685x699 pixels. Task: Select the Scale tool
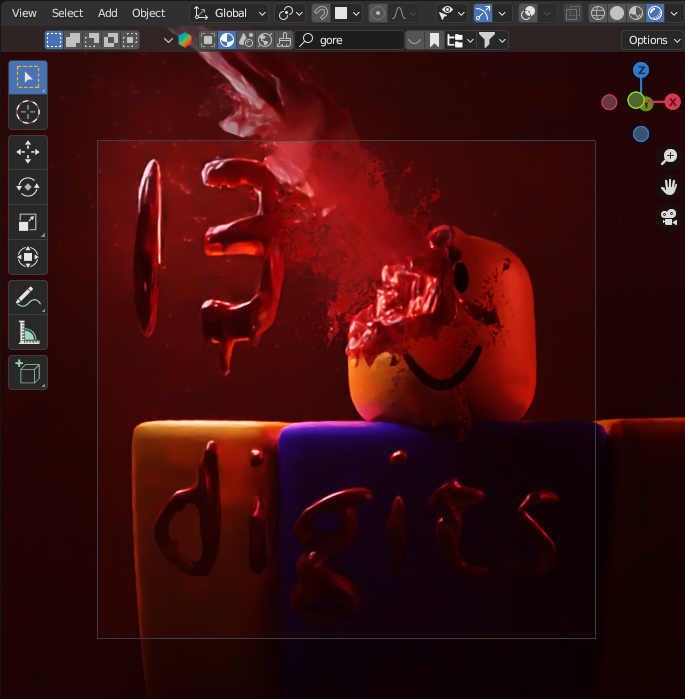28,222
